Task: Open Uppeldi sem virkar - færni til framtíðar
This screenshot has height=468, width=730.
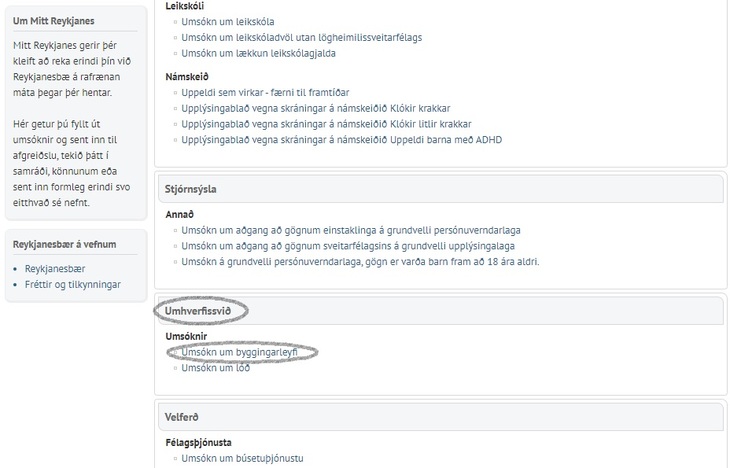Action: click(265, 93)
